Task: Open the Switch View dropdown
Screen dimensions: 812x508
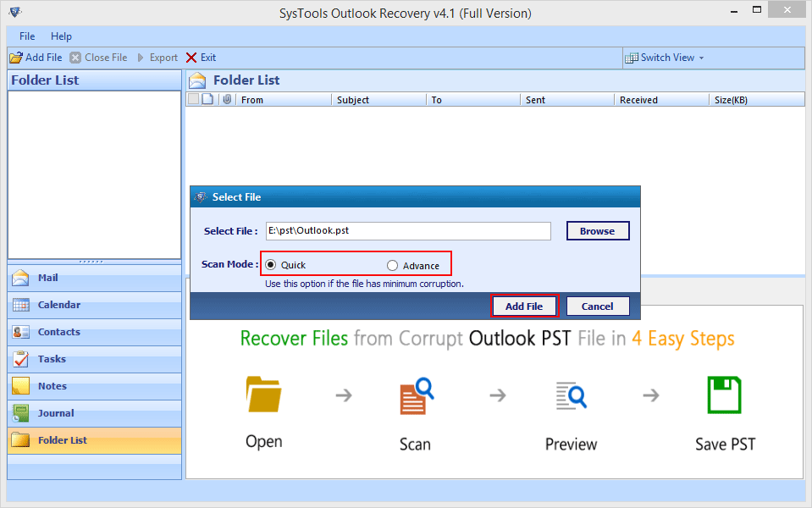Action: [x=665, y=58]
